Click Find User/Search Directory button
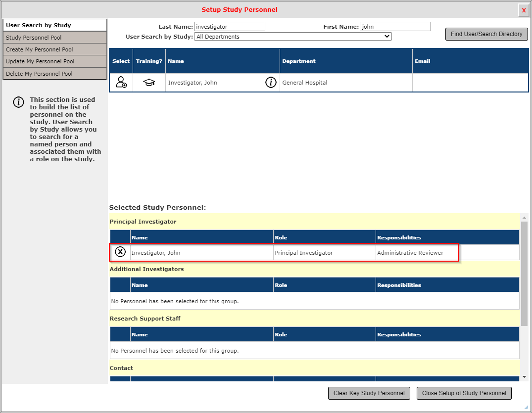 pos(486,34)
